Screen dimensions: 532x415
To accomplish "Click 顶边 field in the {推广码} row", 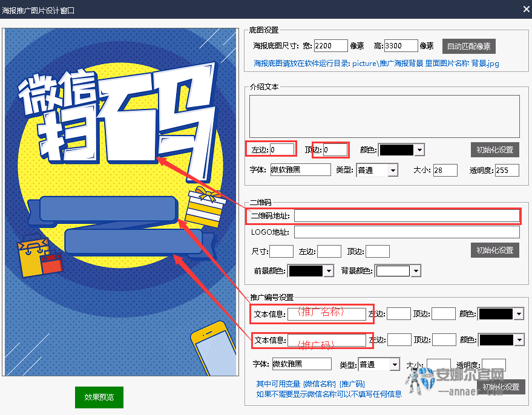I will point(444,340).
